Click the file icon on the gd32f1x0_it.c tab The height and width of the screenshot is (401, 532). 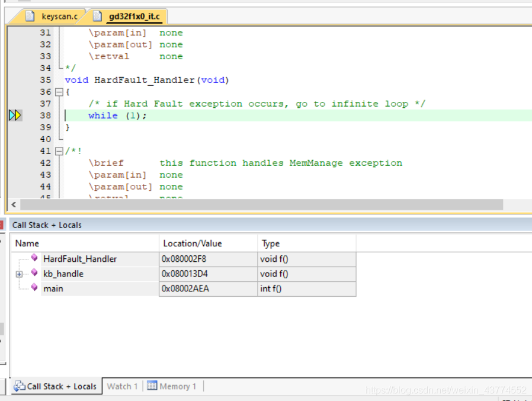(98, 16)
